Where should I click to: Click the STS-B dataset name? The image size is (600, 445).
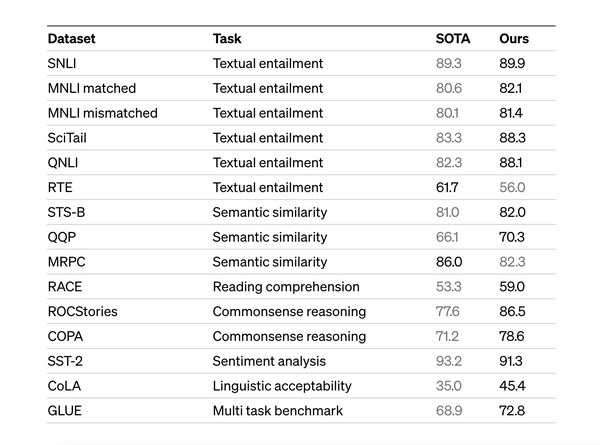pyautogui.click(x=66, y=212)
